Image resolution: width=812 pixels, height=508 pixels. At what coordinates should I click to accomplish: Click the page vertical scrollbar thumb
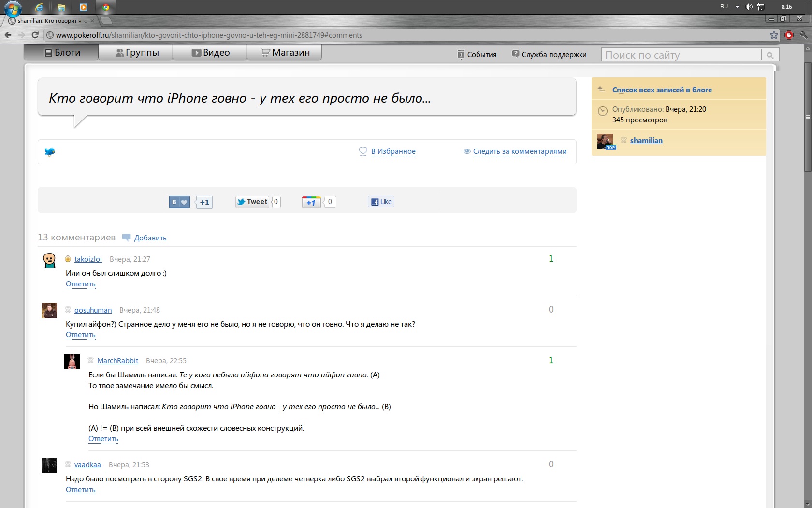[808, 116]
